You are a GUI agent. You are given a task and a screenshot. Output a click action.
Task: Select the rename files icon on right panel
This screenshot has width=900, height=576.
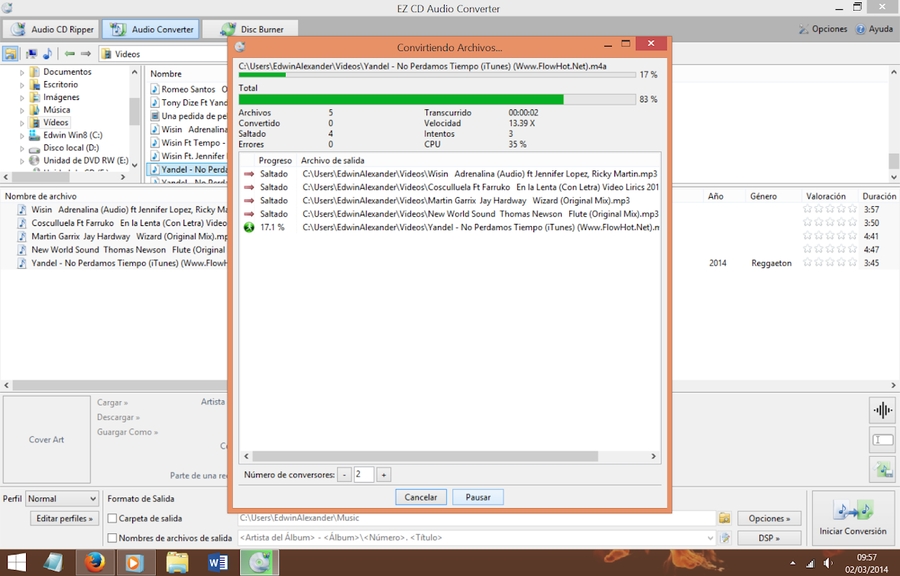(882, 441)
